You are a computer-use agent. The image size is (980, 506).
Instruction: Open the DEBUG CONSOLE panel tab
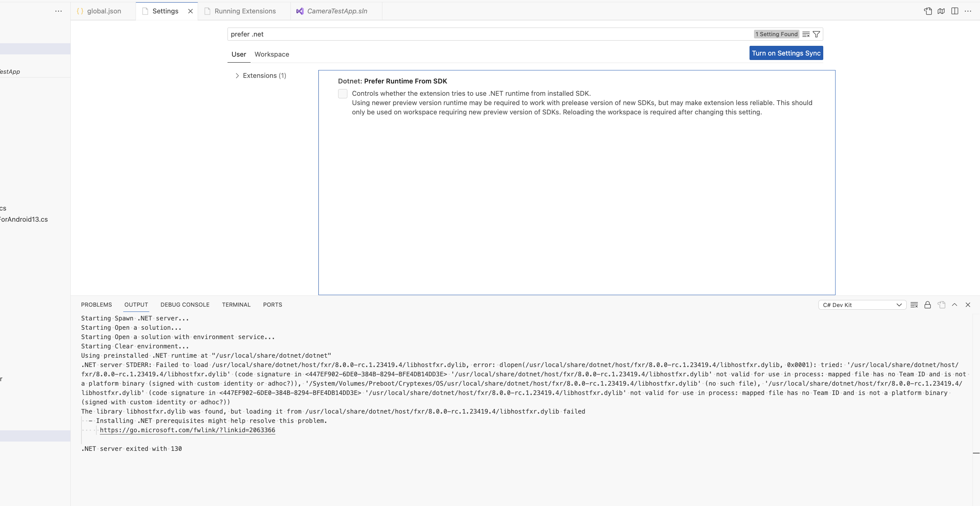pos(185,304)
